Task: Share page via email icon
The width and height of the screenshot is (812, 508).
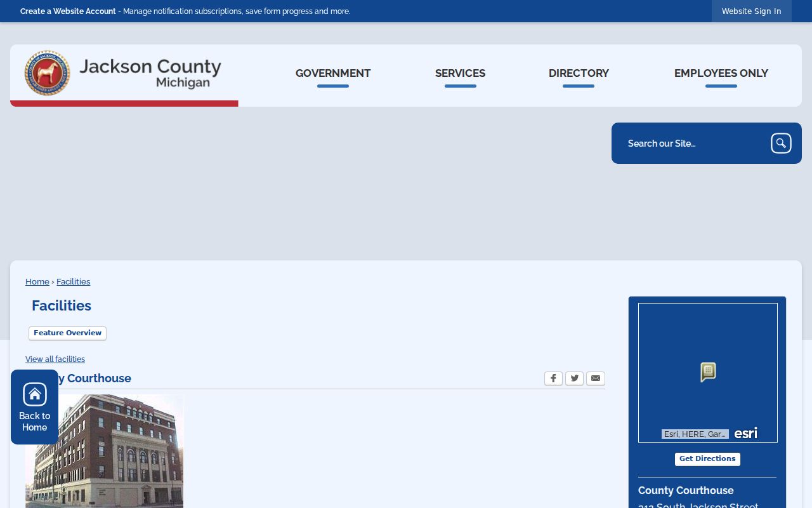Action: pyautogui.click(x=596, y=378)
